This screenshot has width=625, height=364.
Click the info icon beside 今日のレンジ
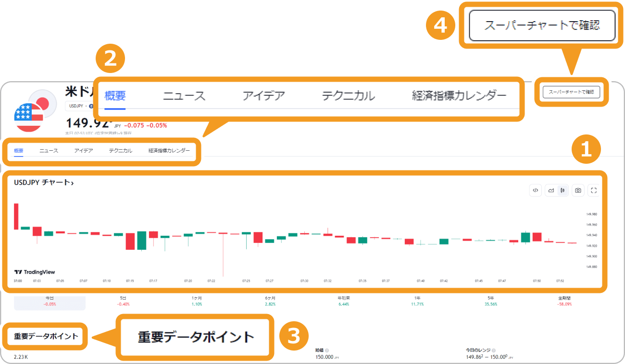point(494,351)
